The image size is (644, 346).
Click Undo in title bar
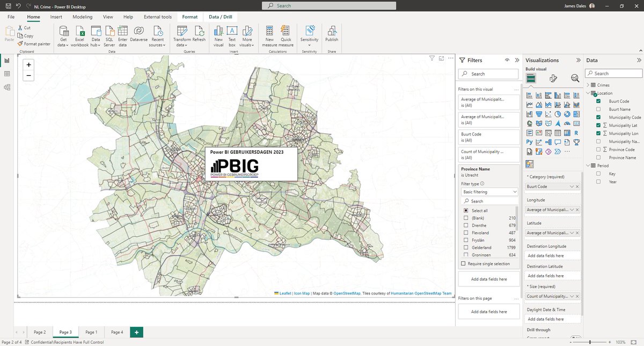(x=18, y=5)
